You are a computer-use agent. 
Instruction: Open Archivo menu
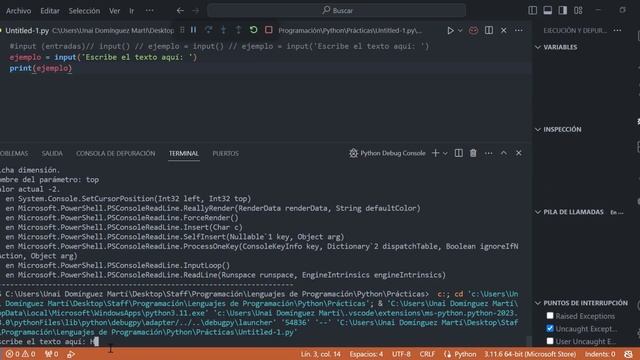tap(18, 11)
